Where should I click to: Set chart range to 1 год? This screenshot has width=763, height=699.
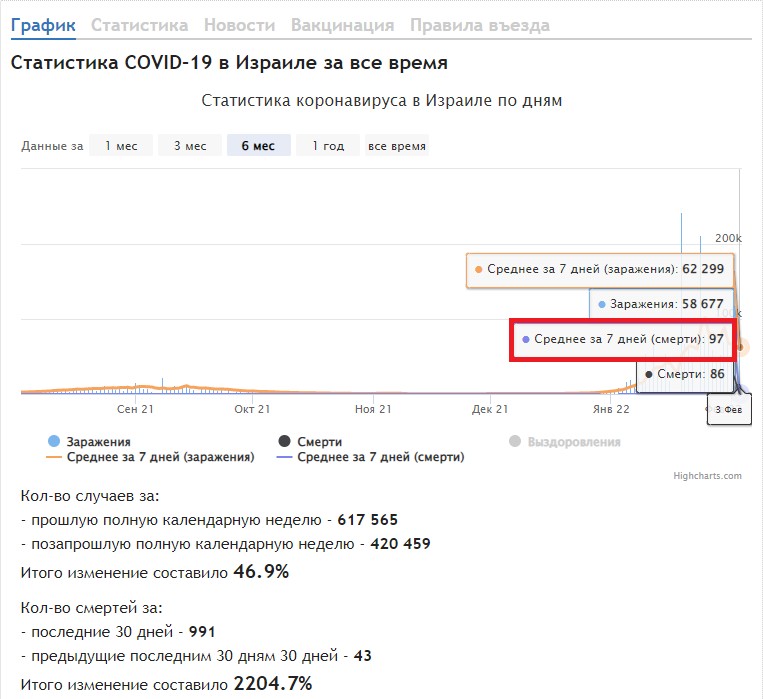click(x=328, y=146)
